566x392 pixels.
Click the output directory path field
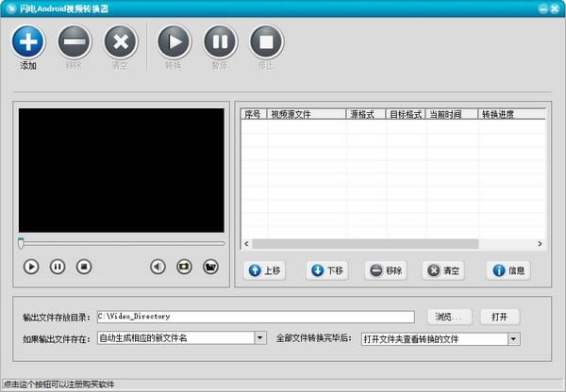point(255,317)
